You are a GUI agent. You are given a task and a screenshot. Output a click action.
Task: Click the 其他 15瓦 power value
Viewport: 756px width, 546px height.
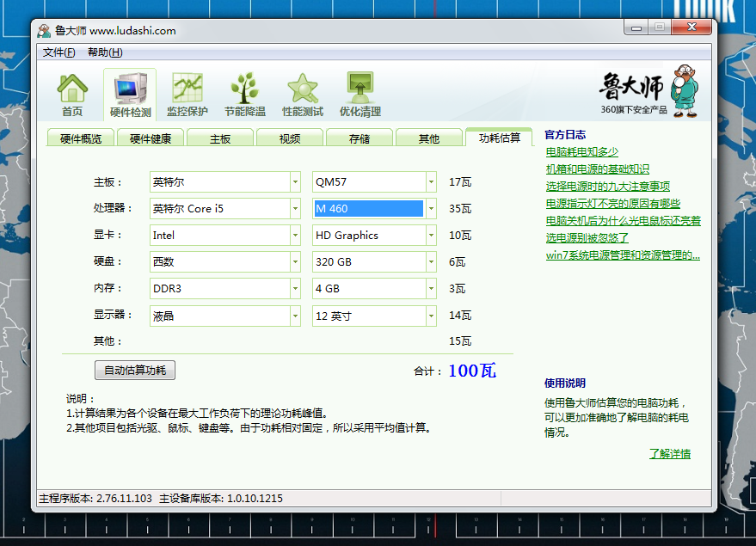point(460,341)
